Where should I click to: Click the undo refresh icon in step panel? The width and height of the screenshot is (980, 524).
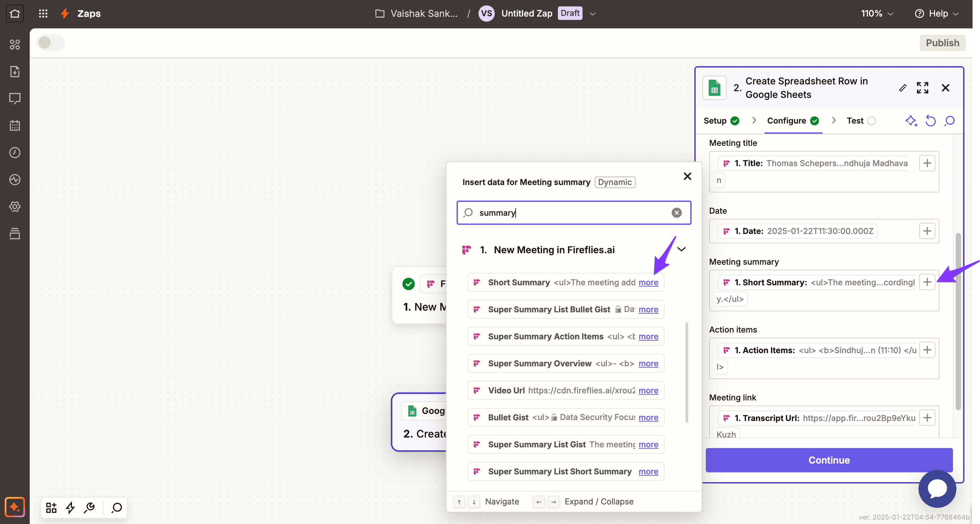click(930, 121)
